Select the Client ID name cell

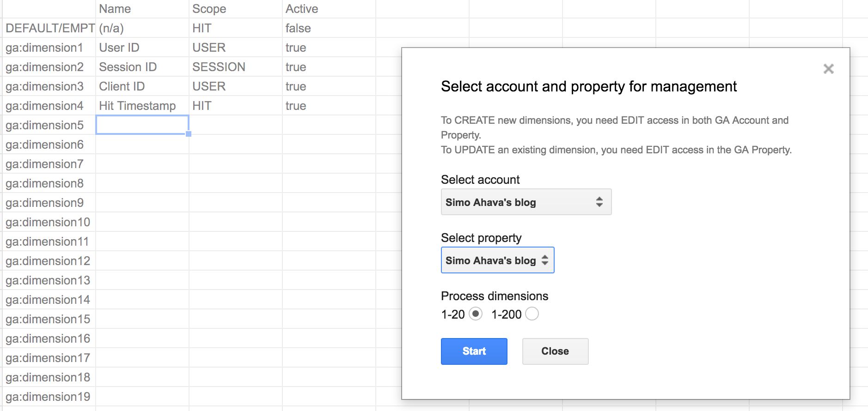click(x=142, y=86)
